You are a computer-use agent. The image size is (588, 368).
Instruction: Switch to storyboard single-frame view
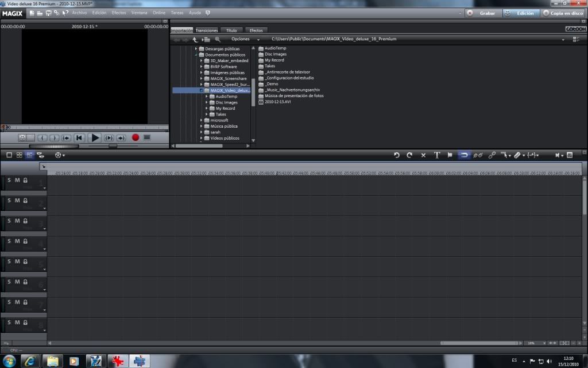[9, 155]
